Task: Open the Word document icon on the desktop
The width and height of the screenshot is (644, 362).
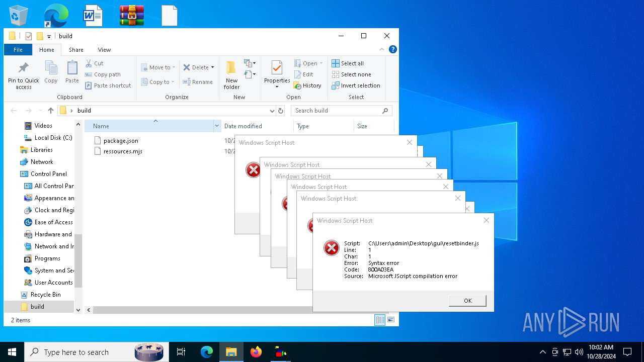Action: 93,15
